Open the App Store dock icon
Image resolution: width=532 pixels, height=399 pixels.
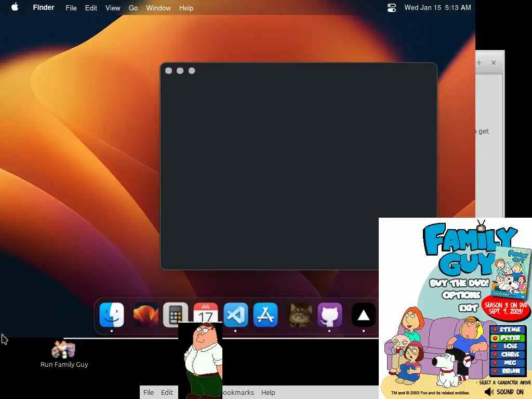(265, 314)
